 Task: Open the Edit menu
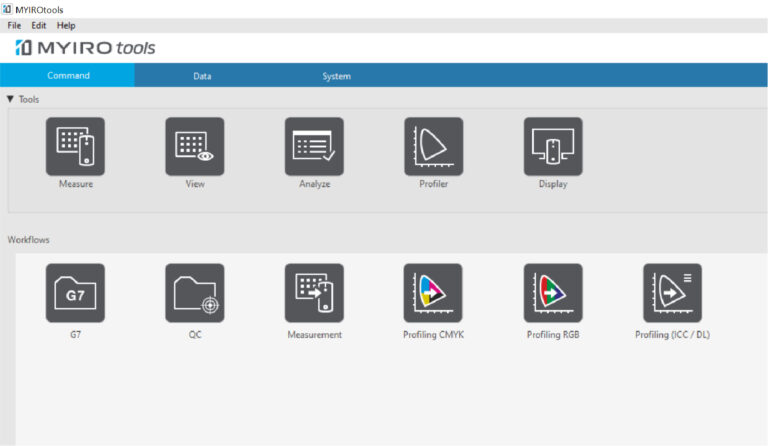pyautogui.click(x=39, y=25)
